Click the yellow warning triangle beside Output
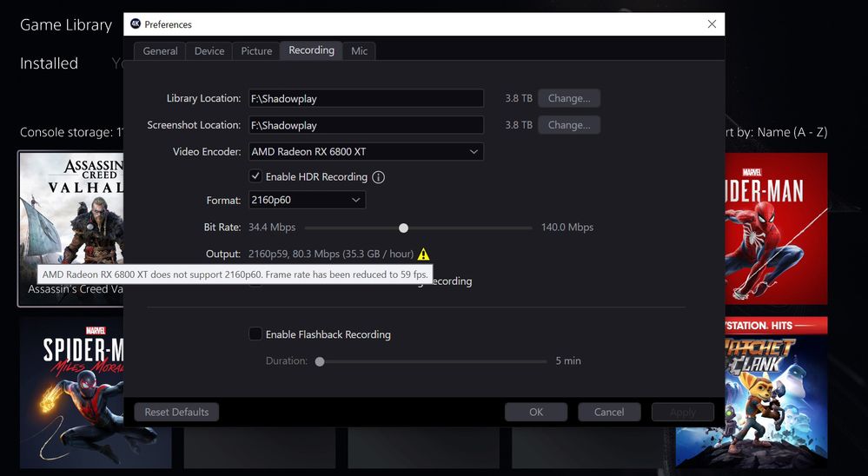 tap(423, 254)
